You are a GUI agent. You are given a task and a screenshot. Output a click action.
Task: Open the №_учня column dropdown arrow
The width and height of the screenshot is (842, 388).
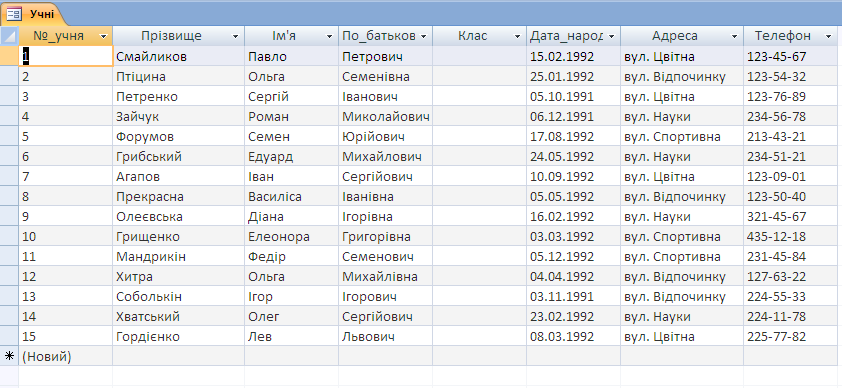coord(104,36)
